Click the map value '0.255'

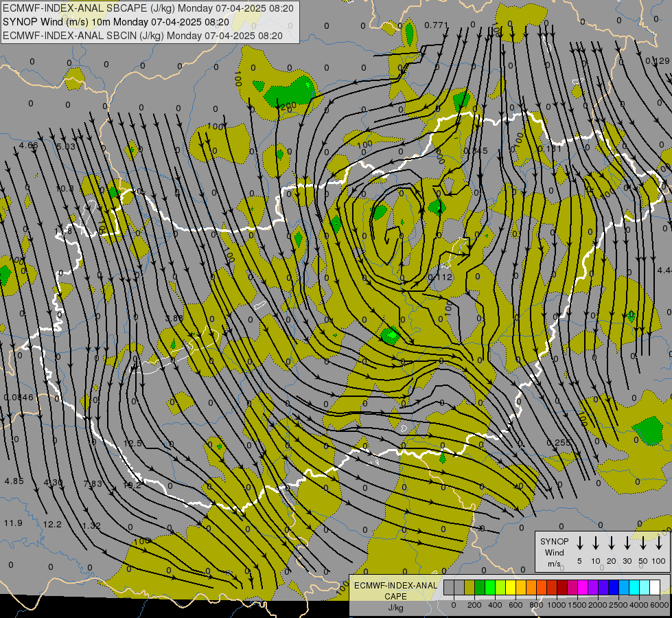pos(559,443)
